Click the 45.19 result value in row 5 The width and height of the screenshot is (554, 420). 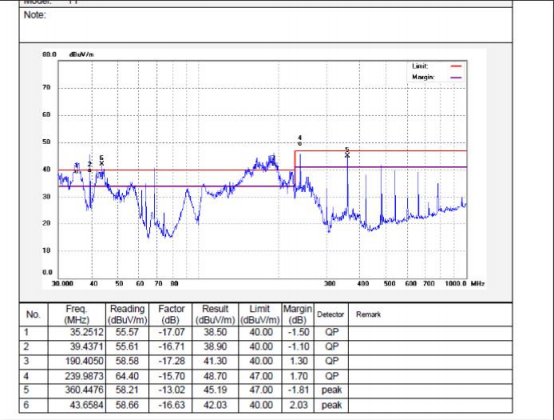point(215,390)
